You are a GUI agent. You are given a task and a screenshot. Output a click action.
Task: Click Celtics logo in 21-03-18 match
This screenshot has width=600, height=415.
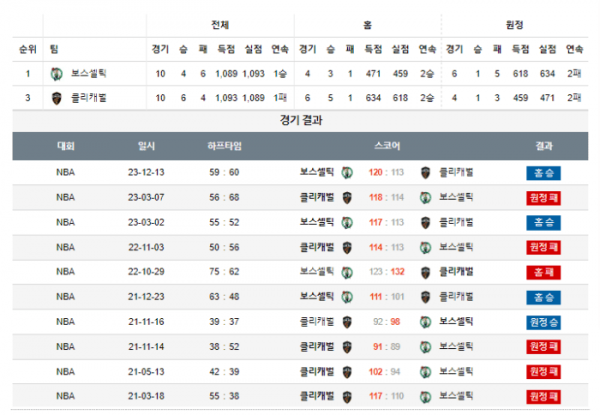[x=425, y=397]
